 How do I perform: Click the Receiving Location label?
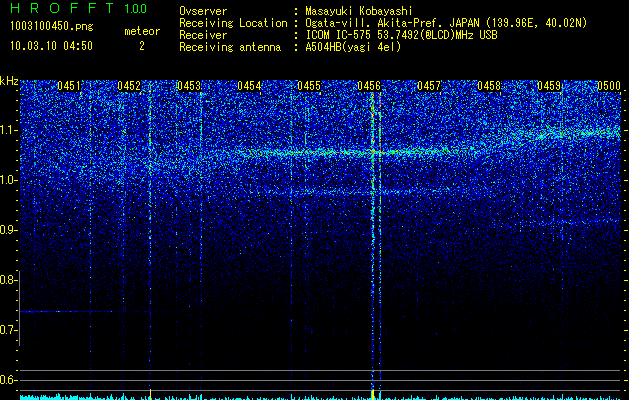click(233, 23)
